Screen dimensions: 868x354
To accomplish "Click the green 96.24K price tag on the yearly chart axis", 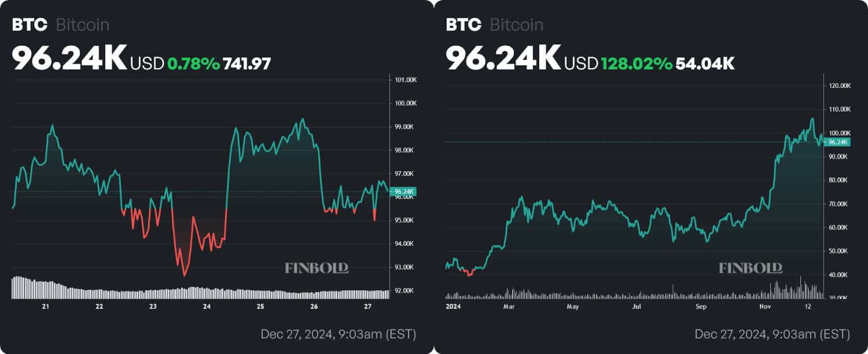I will pos(838,142).
